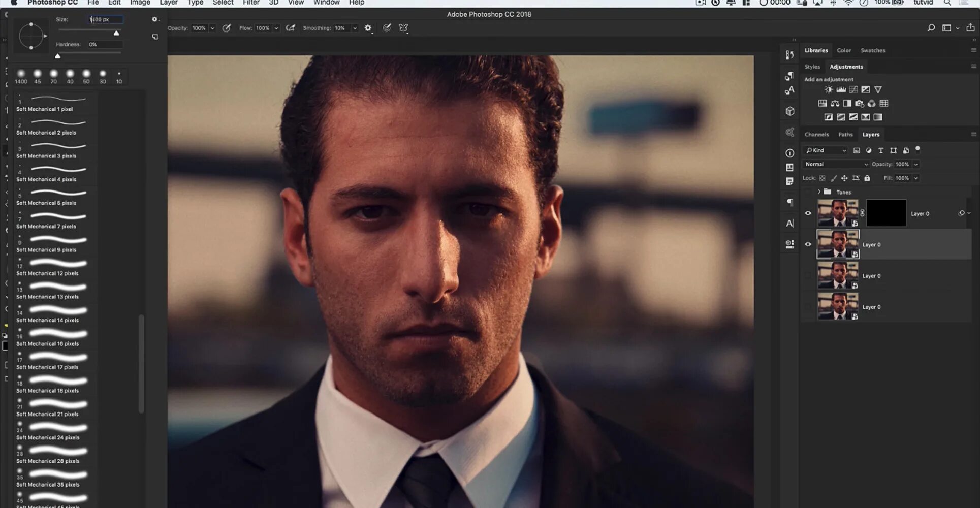Click the brush Size input field
Image resolution: width=980 pixels, height=508 pixels.
click(106, 19)
